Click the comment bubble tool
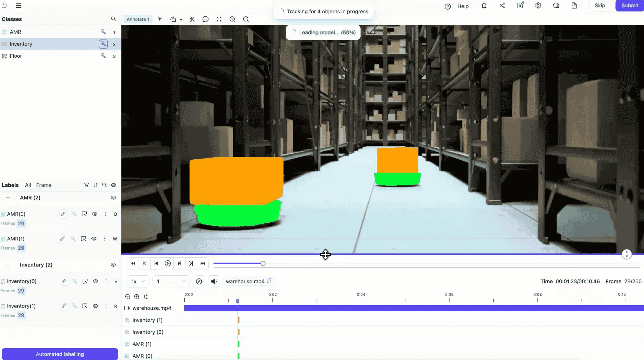 206,19
